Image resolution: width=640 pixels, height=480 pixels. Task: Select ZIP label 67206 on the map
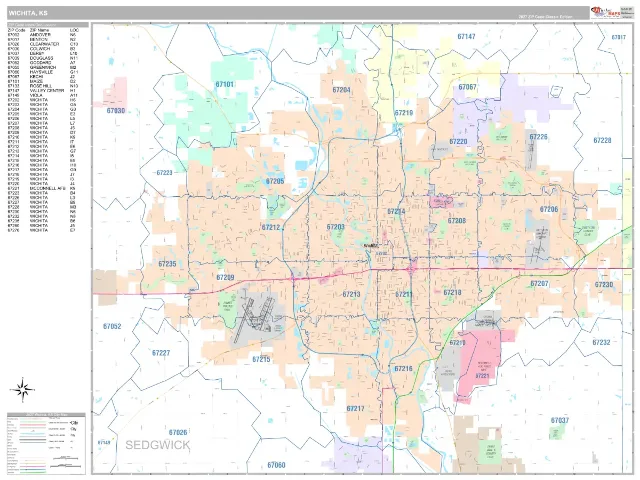coord(549,209)
